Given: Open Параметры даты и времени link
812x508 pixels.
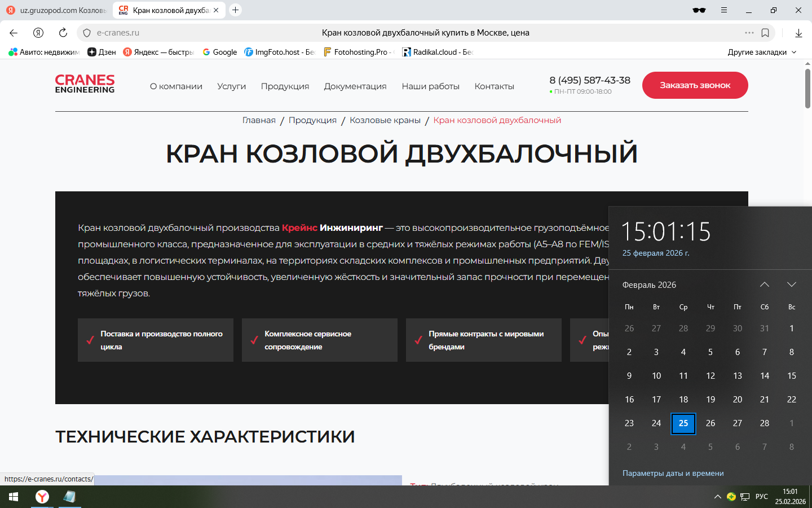Looking at the screenshot, I should (x=673, y=473).
